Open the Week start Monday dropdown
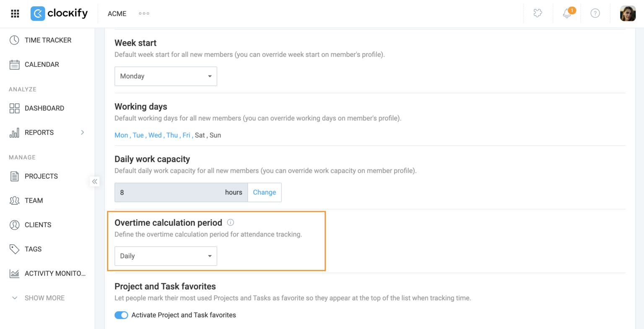This screenshot has width=644, height=329. [166, 76]
